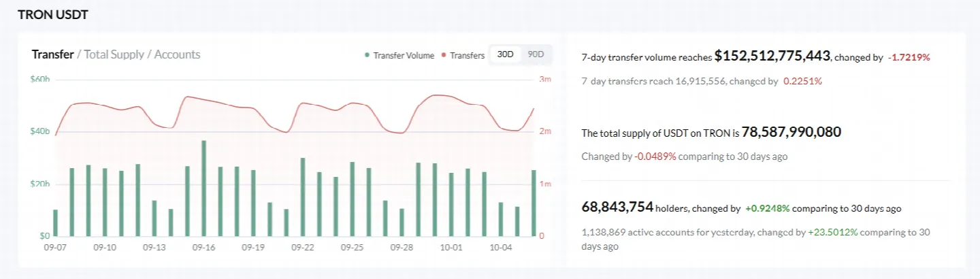Screen dimensions: 980x279
Task: Click the -1.7219% volume change value
Action: coord(909,58)
